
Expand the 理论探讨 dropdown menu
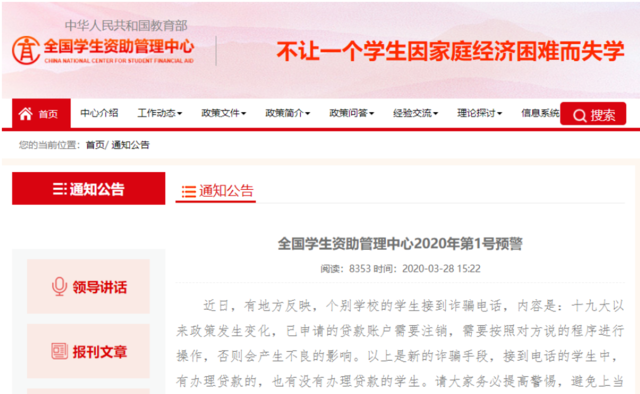[480, 113]
